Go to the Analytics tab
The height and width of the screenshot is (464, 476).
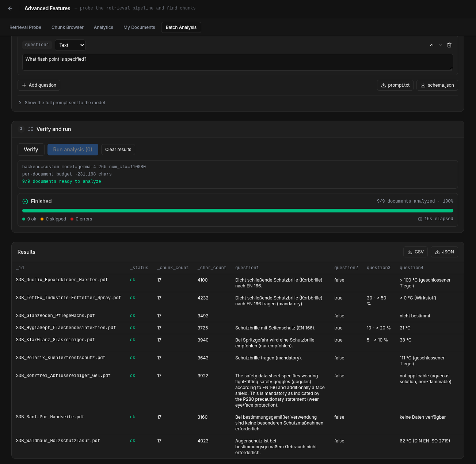tap(103, 27)
